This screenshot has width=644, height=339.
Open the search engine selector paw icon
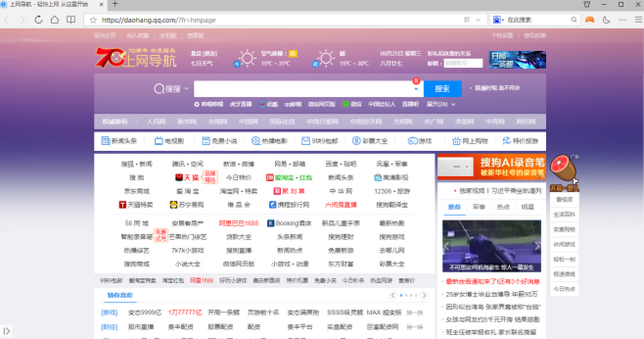click(496, 20)
